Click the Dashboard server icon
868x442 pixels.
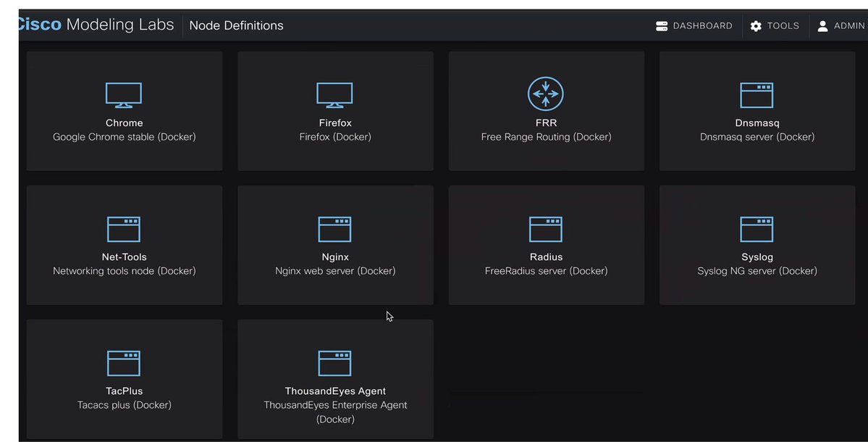point(662,26)
